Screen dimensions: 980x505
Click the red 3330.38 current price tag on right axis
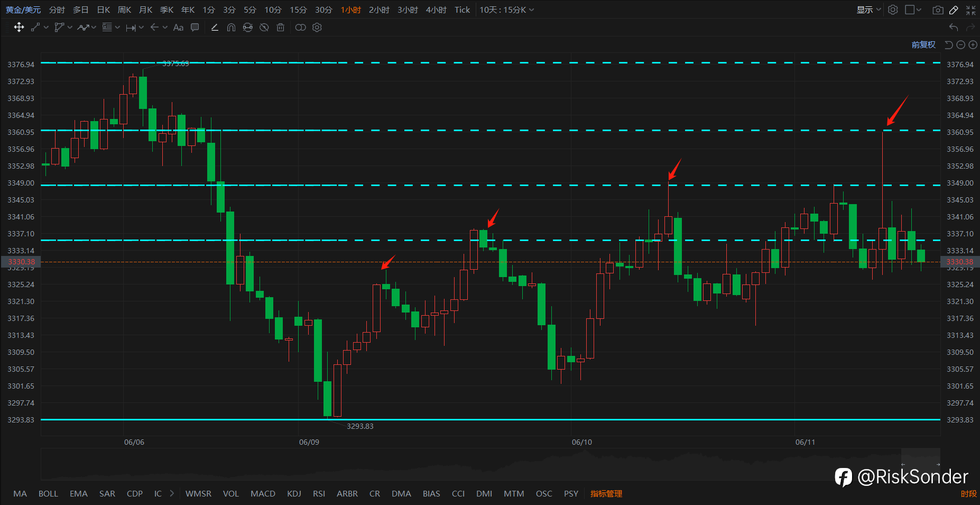point(960,262)
